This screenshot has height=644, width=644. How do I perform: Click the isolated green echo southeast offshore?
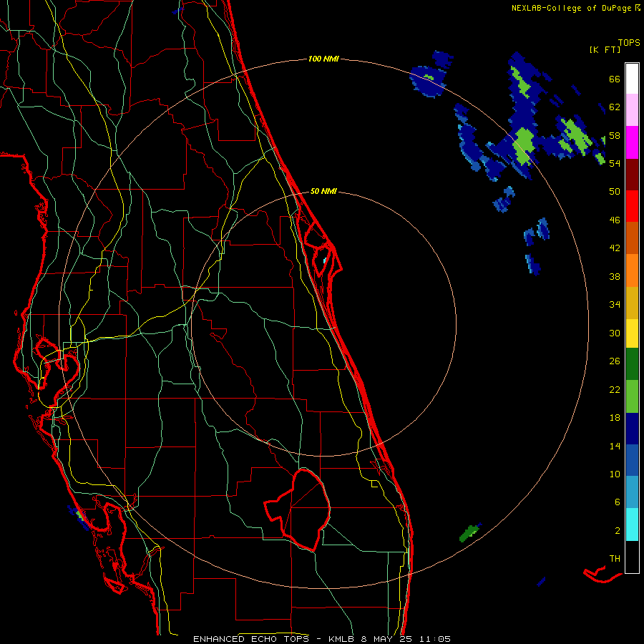click(x=470, y=532)
